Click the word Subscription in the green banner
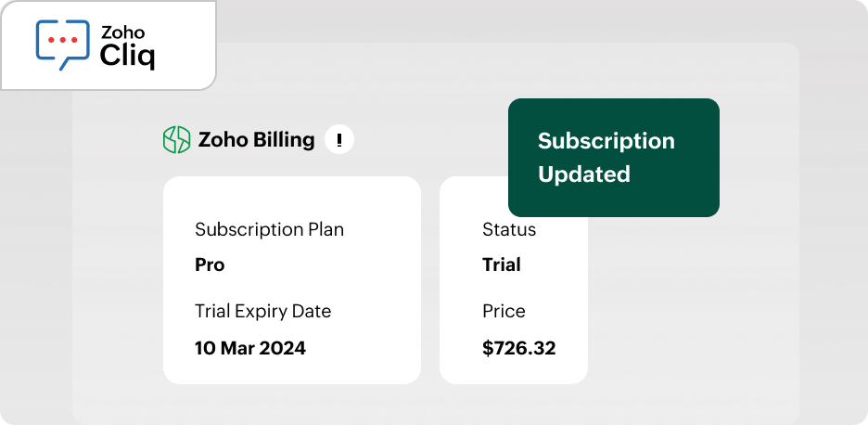 coord(606,141)
